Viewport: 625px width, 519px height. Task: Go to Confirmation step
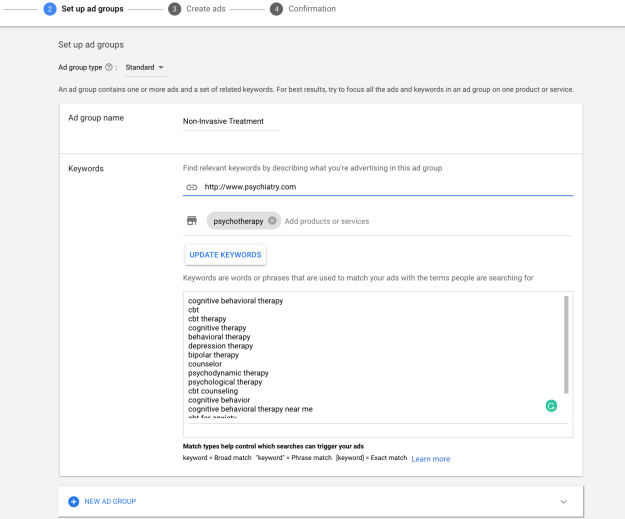(x=312, y=9)
